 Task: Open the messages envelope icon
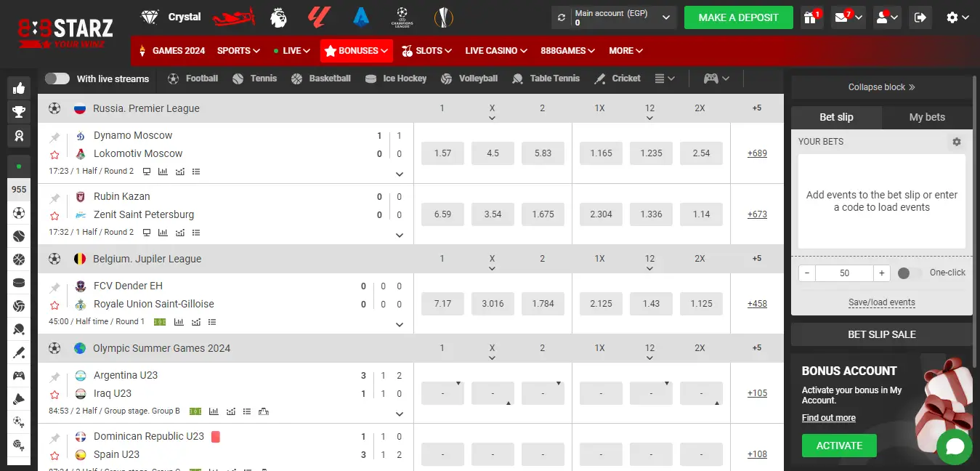(842, 17)
